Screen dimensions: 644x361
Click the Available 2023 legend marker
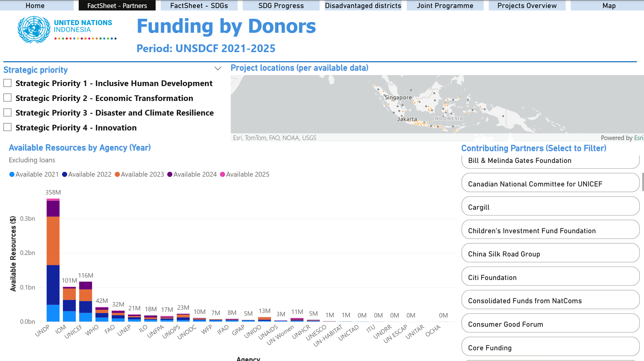coord(117,175)
